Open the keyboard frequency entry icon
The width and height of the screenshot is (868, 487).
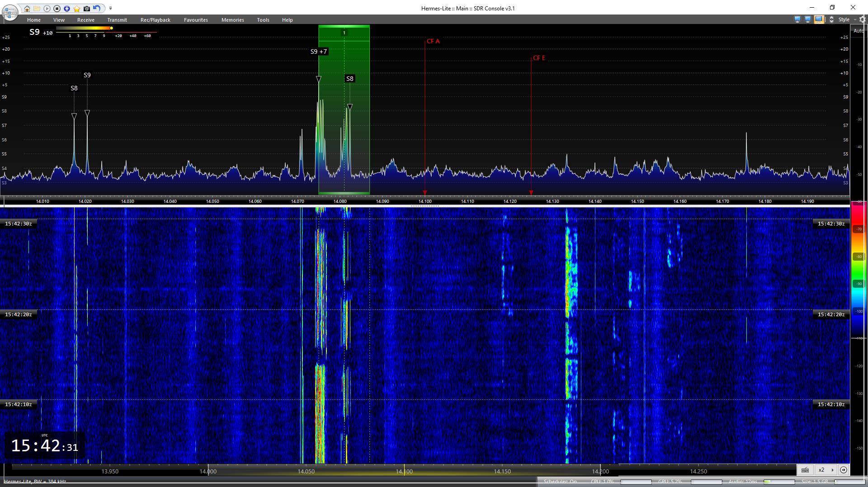pos(805,470)
